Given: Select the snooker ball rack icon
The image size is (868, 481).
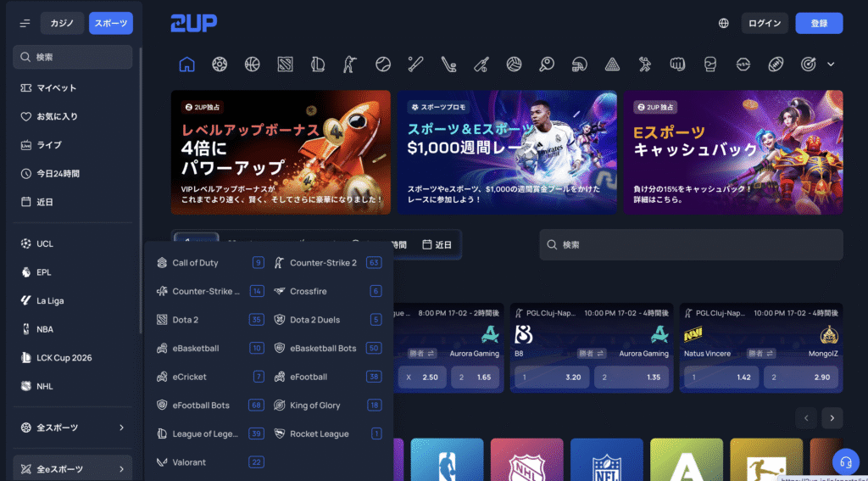Looking at the screenshot, I should pos(612,64).
